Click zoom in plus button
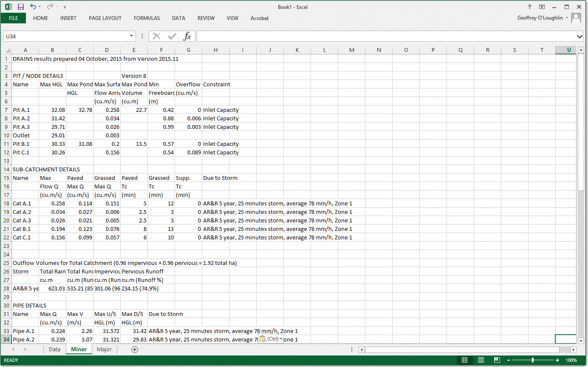 (557, 360)
